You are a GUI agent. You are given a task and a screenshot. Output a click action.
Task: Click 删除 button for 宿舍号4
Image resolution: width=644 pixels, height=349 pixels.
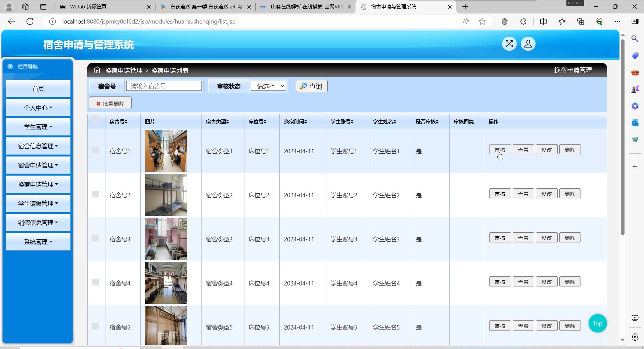[x=570, y=282]
